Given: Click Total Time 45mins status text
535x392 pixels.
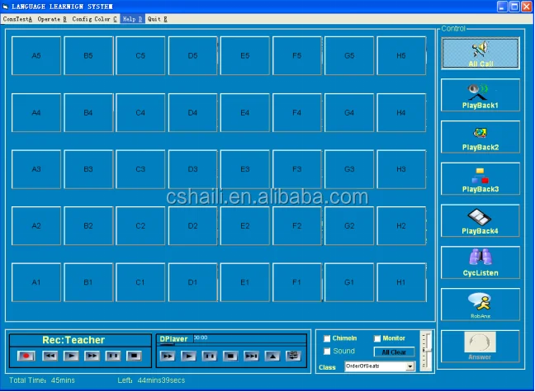Looking at the screenshot, I should (x=41, y=380).
